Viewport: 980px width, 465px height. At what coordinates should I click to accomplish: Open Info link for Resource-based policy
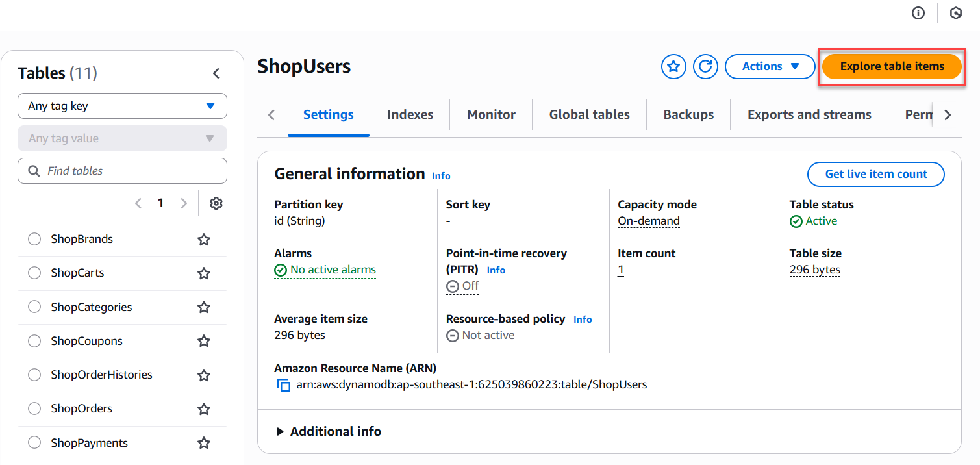pyautogui.click(x=583, y=320)
